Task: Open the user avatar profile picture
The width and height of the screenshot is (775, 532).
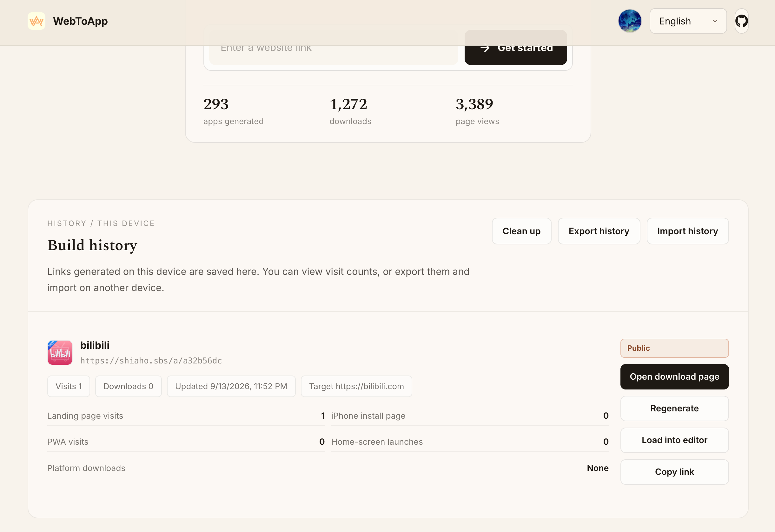Action: click(630, 21)
